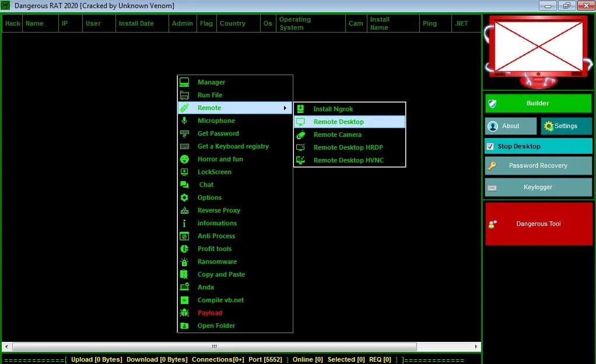Choose Install Ngrok submenu item
This screenshot has height=364, width=596.
pyautogui.click(x=350, y=109)
